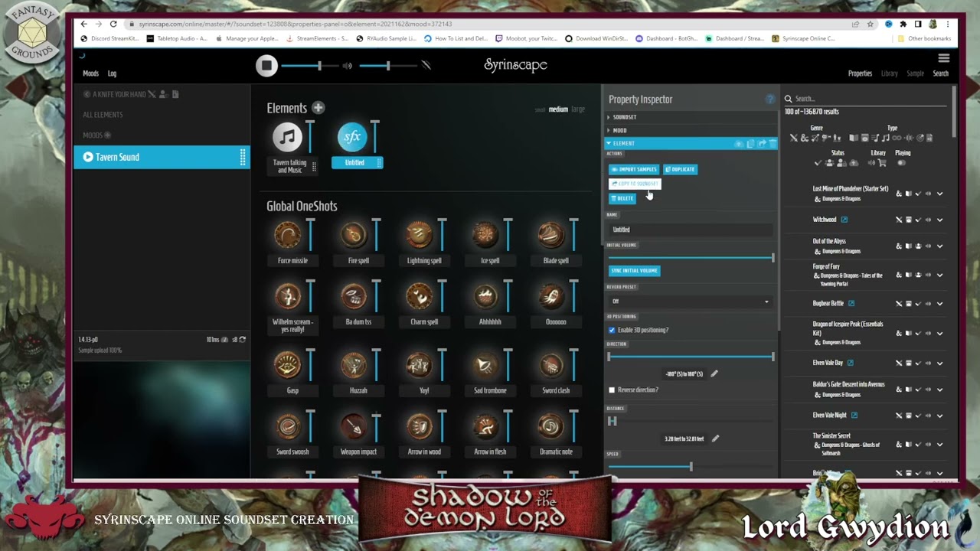Toggle the Playing filter switch
This screenshot has height=551, width=980.
[901, 163]
